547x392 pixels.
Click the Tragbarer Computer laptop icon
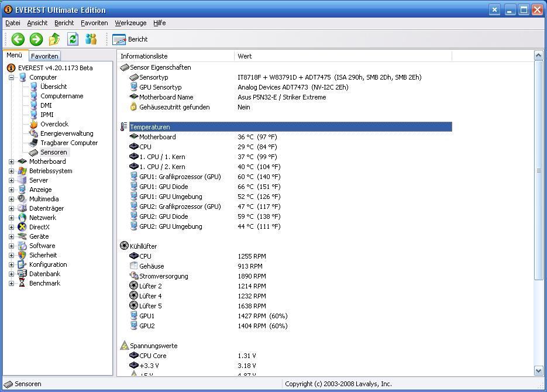[33, 143]
